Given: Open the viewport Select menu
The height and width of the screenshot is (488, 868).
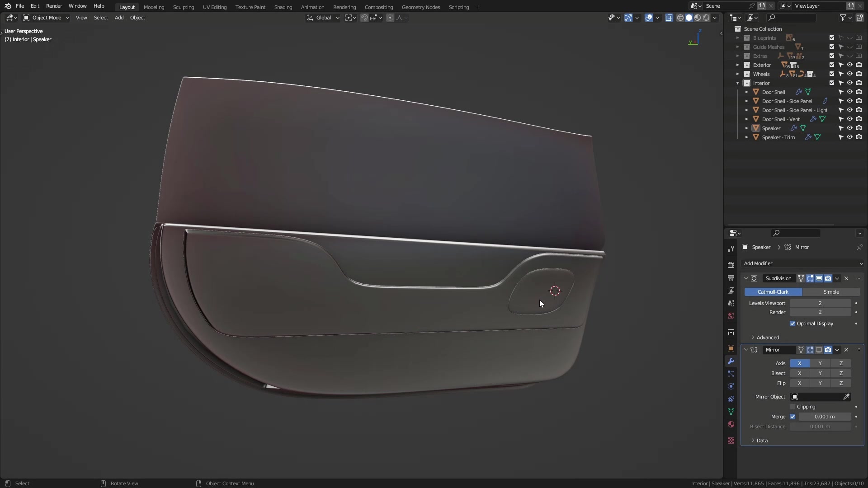Looking at the screenshot, I should coord(101,18).
